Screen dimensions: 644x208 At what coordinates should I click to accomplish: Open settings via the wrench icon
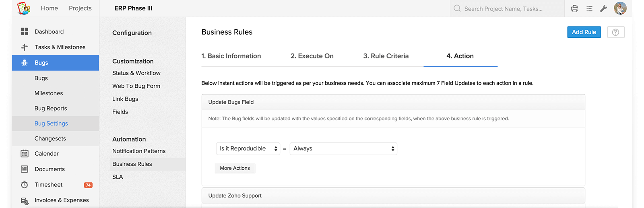603,8
